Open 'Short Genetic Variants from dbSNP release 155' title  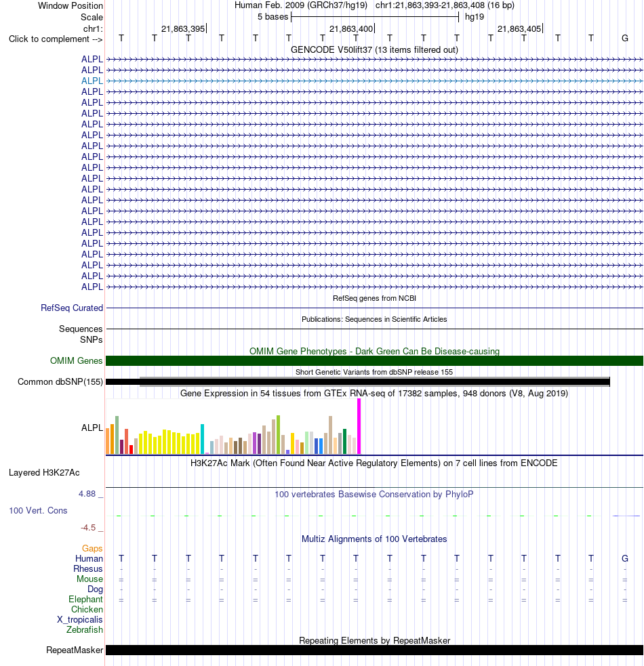(x=374, y=372)
